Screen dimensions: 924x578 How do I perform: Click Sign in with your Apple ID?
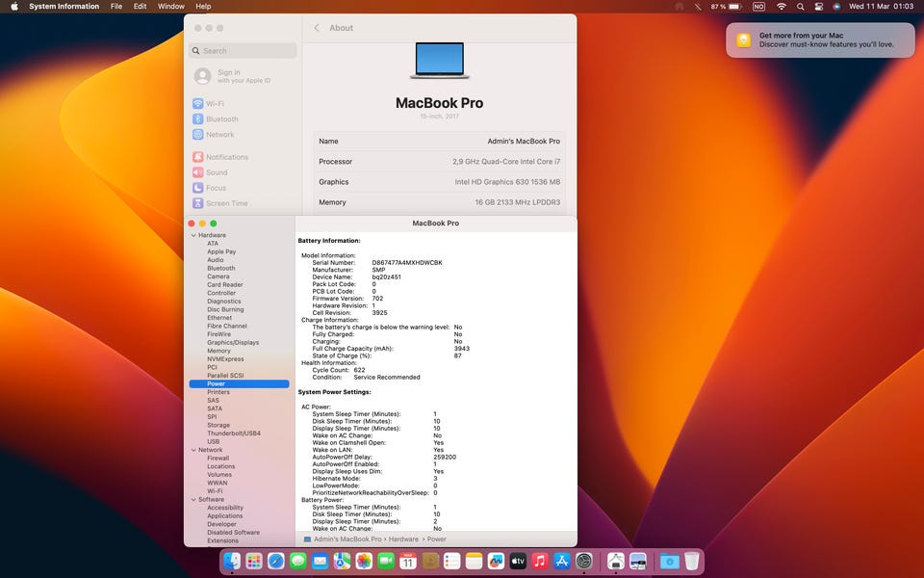point(228,76)
